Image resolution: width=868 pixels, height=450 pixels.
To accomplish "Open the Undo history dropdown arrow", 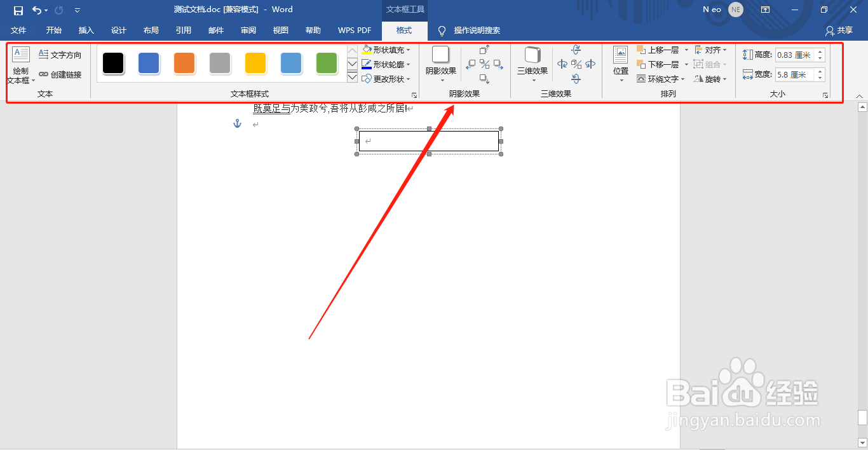I will click(x=46, y=10).
